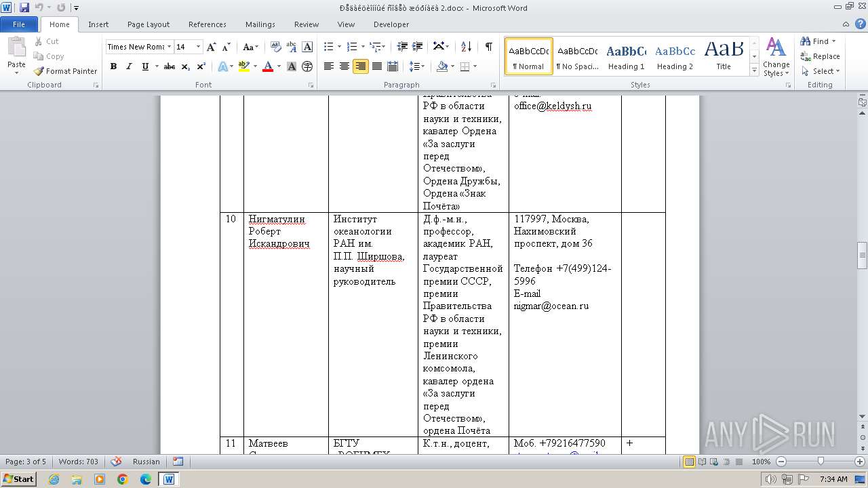Click Borders icon

point(465,66)
